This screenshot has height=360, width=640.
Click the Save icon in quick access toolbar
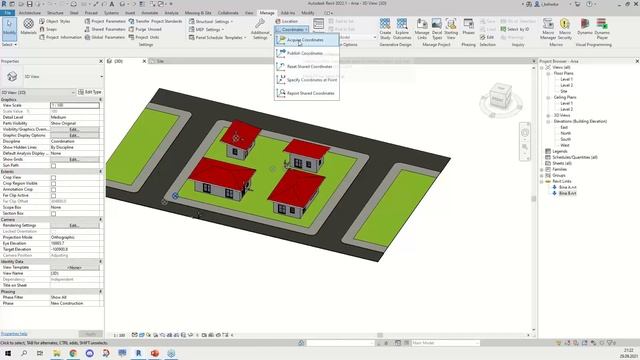pyautogui.click(x=29, y=4)
